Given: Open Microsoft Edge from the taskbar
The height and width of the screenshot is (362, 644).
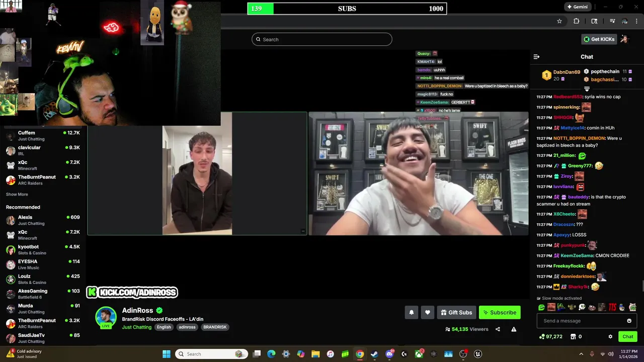Looking at the screenshot, I should point(271,354).
